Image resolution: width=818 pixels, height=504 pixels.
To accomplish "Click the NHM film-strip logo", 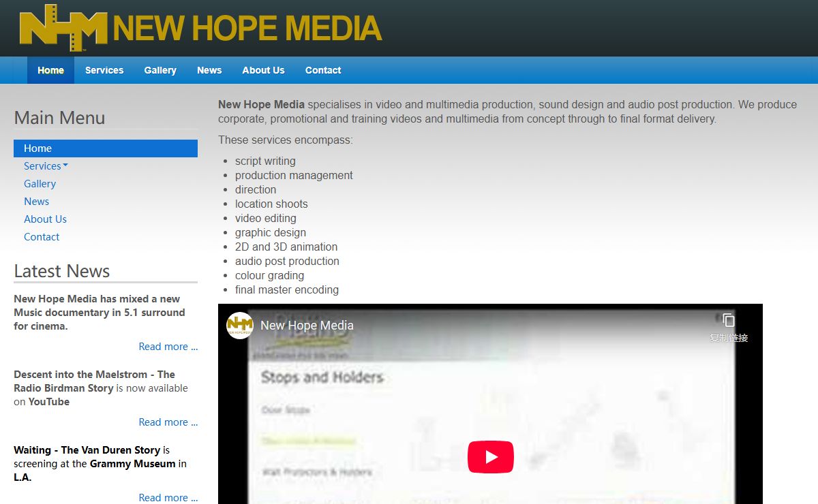I will point(63,28).
